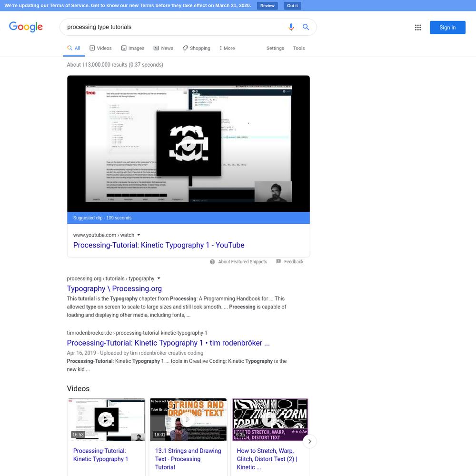This screenshot has height=476, width=476.
Task: Show next videos with the carousel arrow
Action: coord(309,441)
